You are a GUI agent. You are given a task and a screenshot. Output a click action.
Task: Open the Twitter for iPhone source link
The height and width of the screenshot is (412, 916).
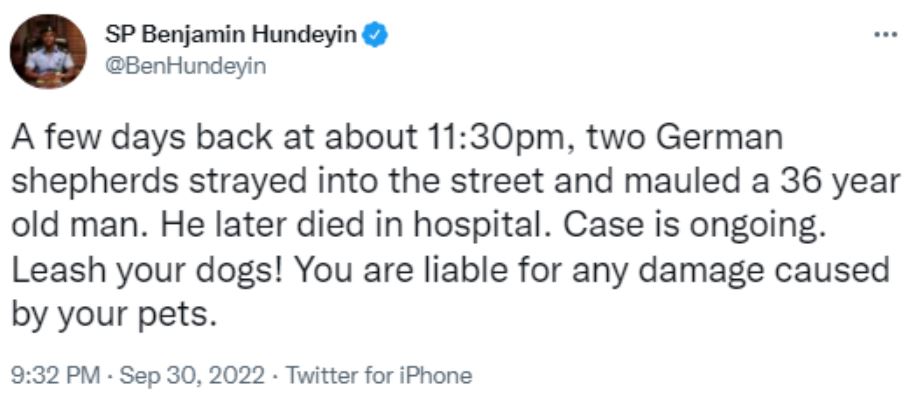point(378,376)
